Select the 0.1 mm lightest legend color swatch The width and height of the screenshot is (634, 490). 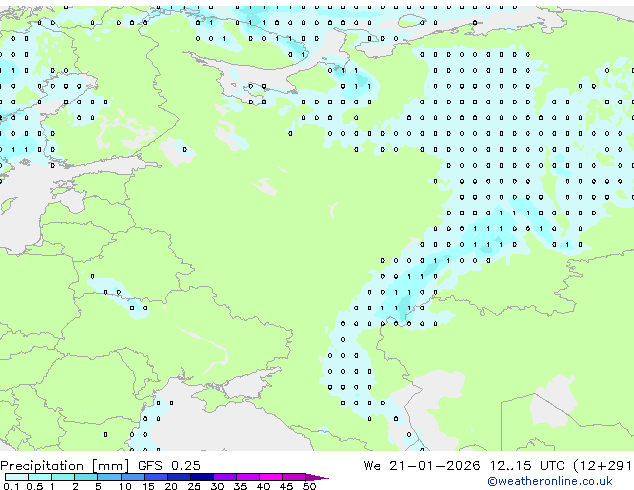(x=17, y=477)
